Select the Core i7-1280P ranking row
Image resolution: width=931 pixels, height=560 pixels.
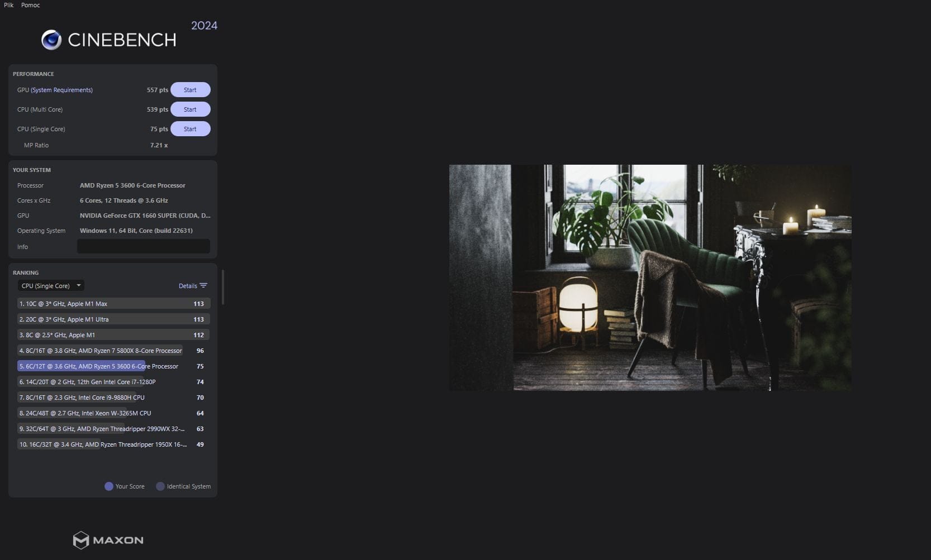[113, 382]
